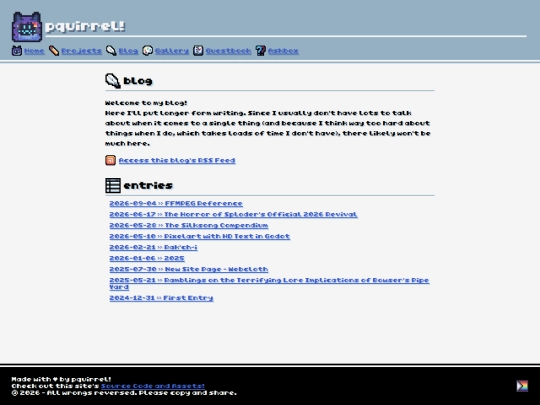Click the Gallery palette icon
540x405 pixels.
(147, 51)
